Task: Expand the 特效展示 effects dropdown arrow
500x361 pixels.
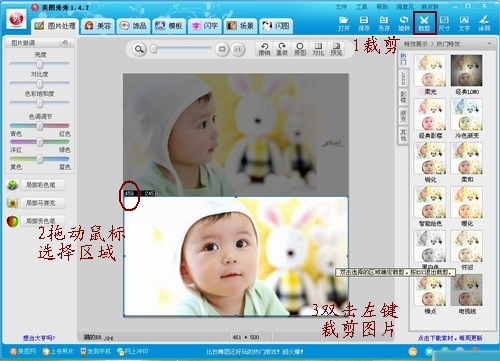Action: coord(489,44)
